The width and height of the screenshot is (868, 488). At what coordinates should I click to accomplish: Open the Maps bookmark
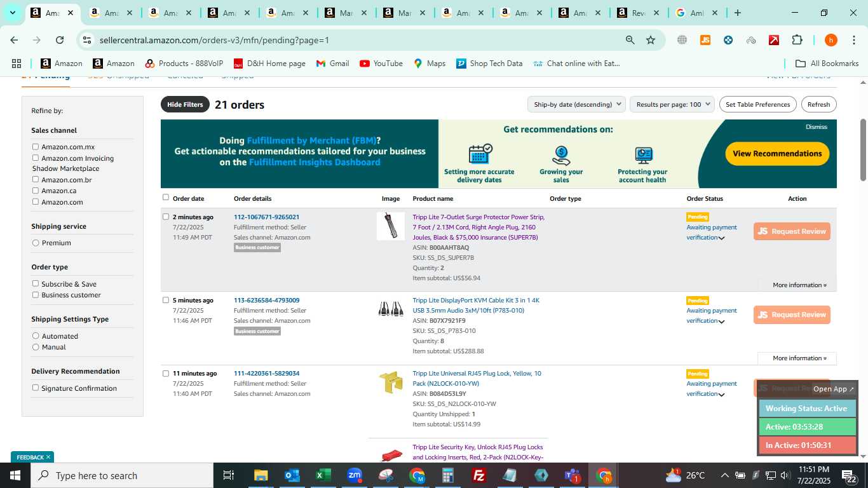coord(430,64)
